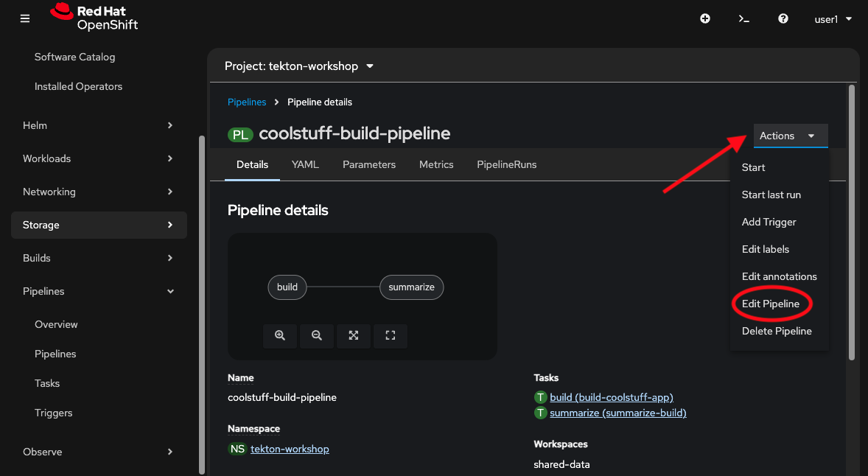Open the user1 account dropdown
The image size is (868, 476).
833,19
